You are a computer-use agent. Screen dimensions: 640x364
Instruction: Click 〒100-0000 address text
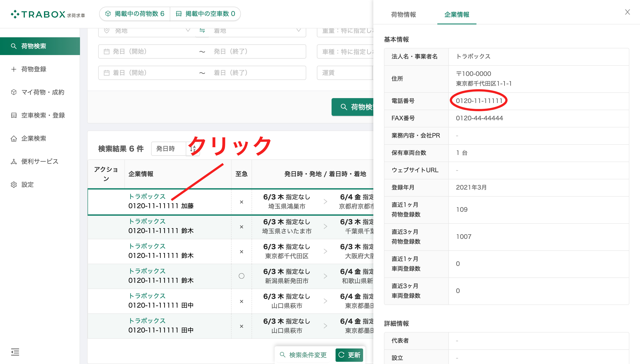pyautogui.click(x=473, y=74)
